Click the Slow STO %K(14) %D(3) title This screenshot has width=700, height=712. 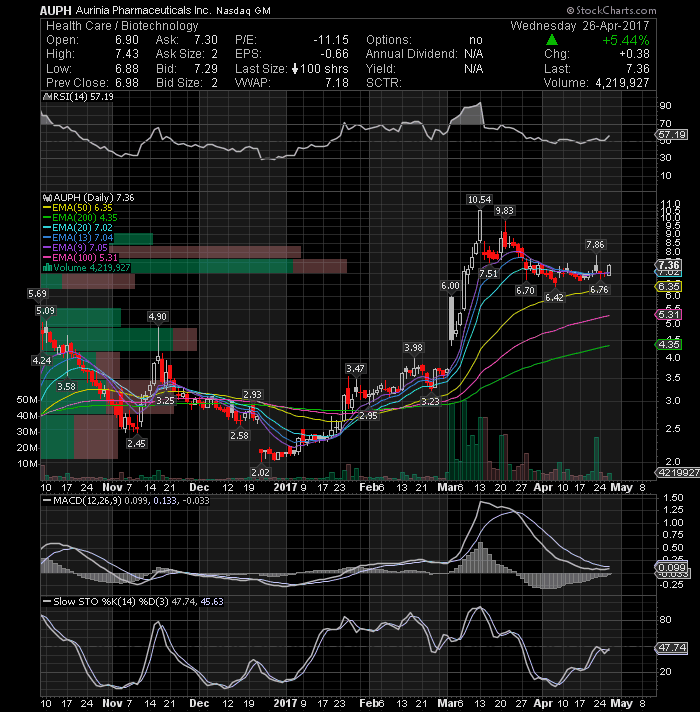coord(111,601)
